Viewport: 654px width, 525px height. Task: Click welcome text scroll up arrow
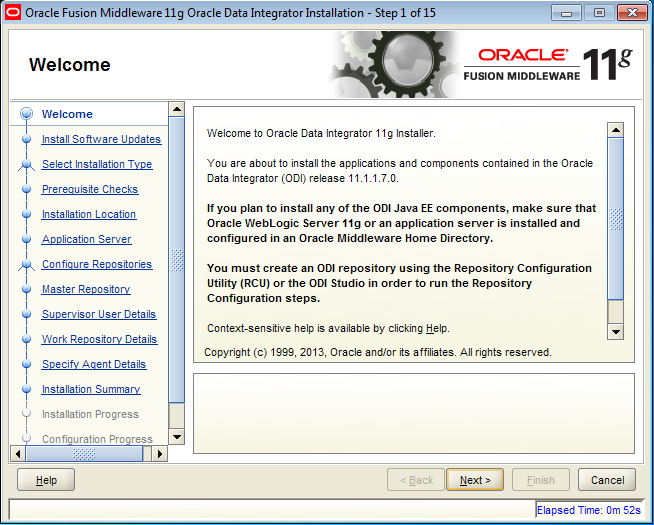[616, 130]
